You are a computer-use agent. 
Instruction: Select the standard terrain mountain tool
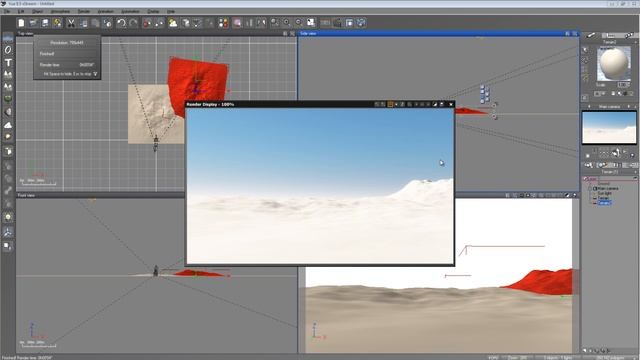(x=8, y=75)
